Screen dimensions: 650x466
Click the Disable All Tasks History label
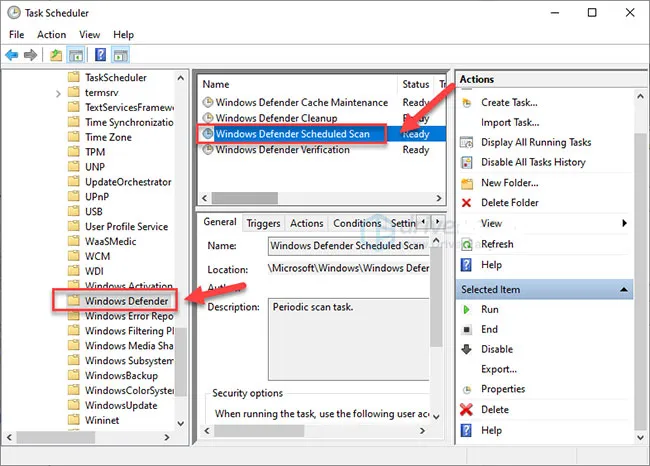[x=533, y=163]
